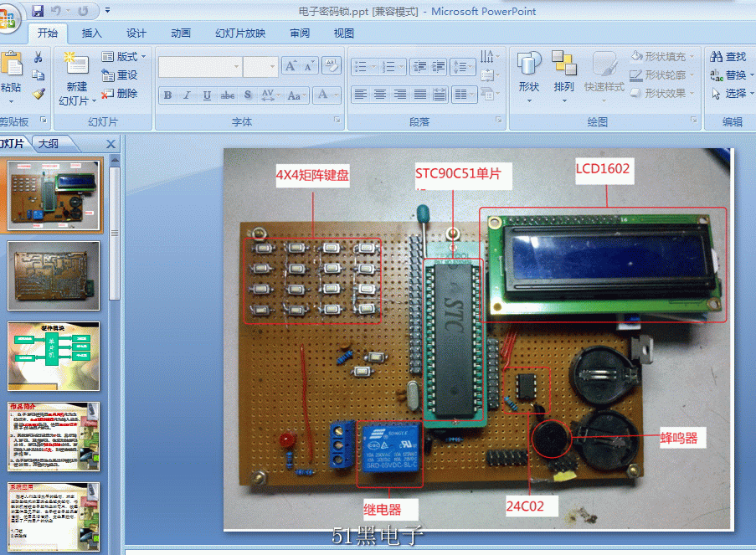Click the Redo icon in quick access toolbar
Image resolution: width=756 pixels, height=555 pixels.
(x=83, y=11)
